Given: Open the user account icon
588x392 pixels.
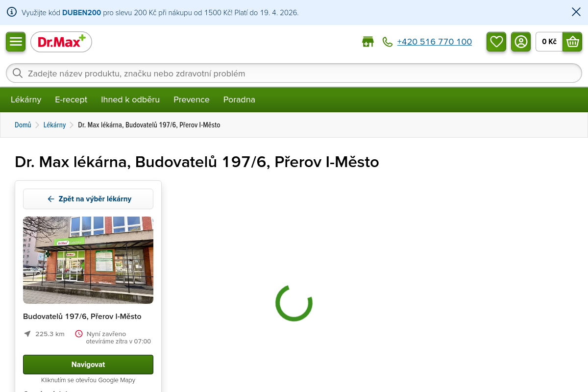Looking at the screenshot, I should (x=521, y=42).
